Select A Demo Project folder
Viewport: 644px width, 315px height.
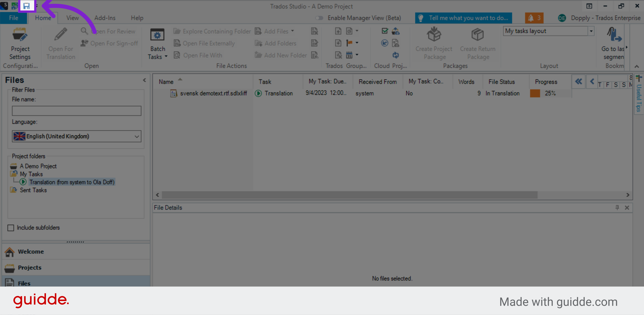(38, 166)
